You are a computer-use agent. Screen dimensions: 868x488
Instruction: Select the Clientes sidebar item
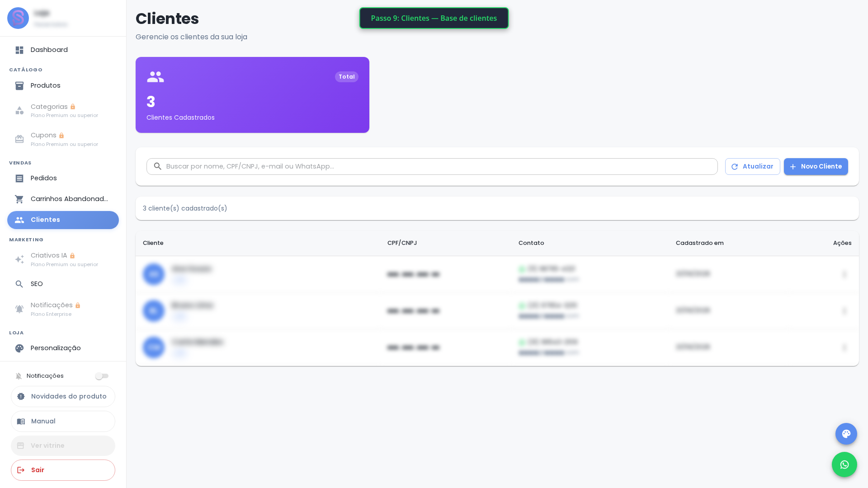(63, 220)
